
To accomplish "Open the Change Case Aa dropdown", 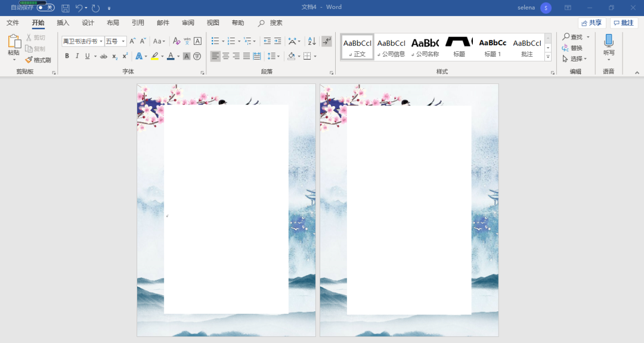I will click(x=159, y=41).
